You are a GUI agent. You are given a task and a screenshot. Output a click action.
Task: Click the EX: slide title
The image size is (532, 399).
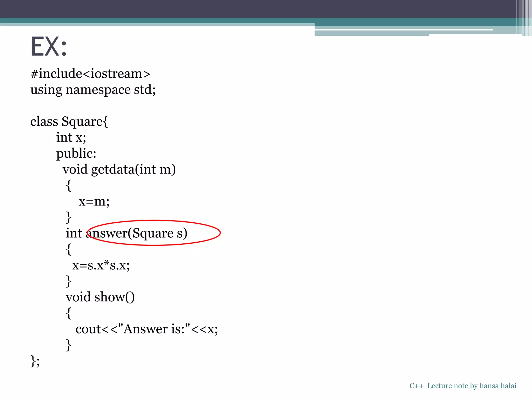coord(49,47)
